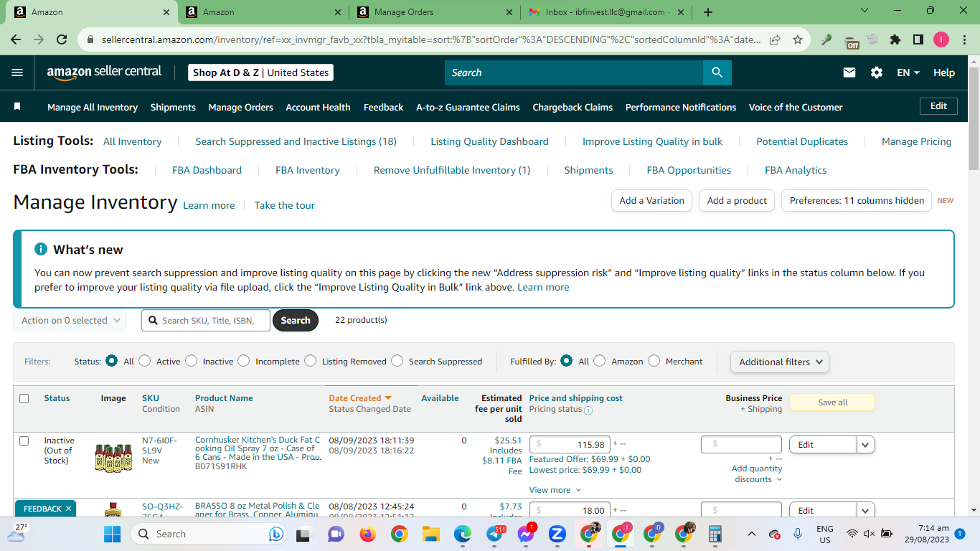Open Account Health in navigation
Viewport: 980px width, 551px height.
pyautogui.click(x=318, y=107)
